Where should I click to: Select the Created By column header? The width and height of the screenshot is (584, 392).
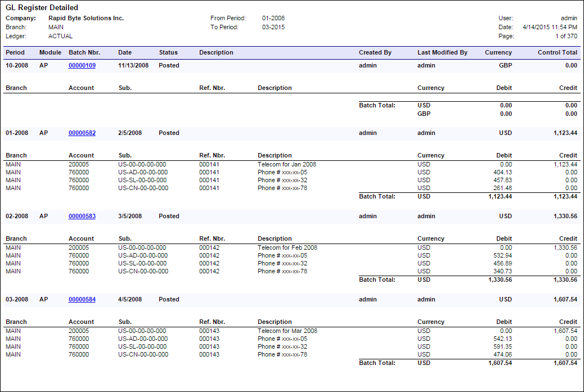[375, 52]
